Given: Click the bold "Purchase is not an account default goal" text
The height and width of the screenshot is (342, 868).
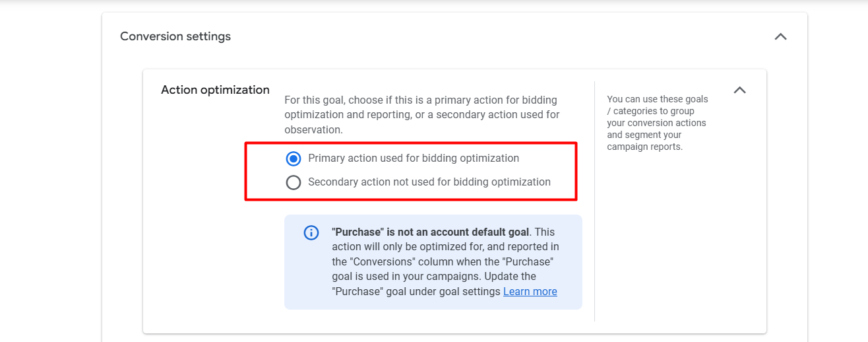Looking at the screenshot, I should tap(430, 232).
